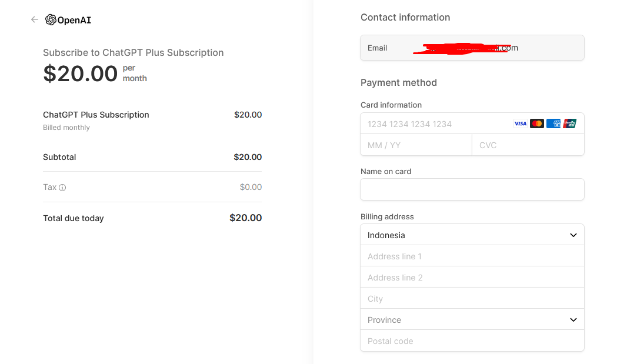Viewport: 627px width, 364px height.
Task: Click the back arrow icon
Action: click(34, 19)
